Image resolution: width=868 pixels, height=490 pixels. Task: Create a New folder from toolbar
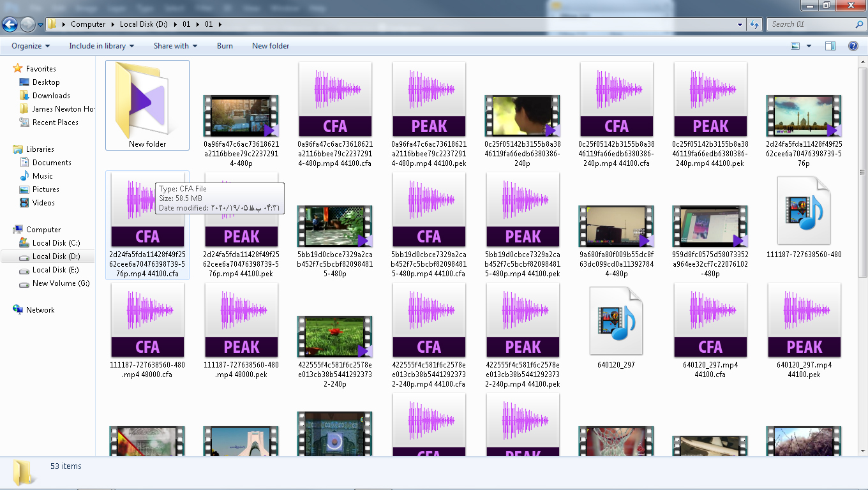pyautogui.click(x=271, y=46)
